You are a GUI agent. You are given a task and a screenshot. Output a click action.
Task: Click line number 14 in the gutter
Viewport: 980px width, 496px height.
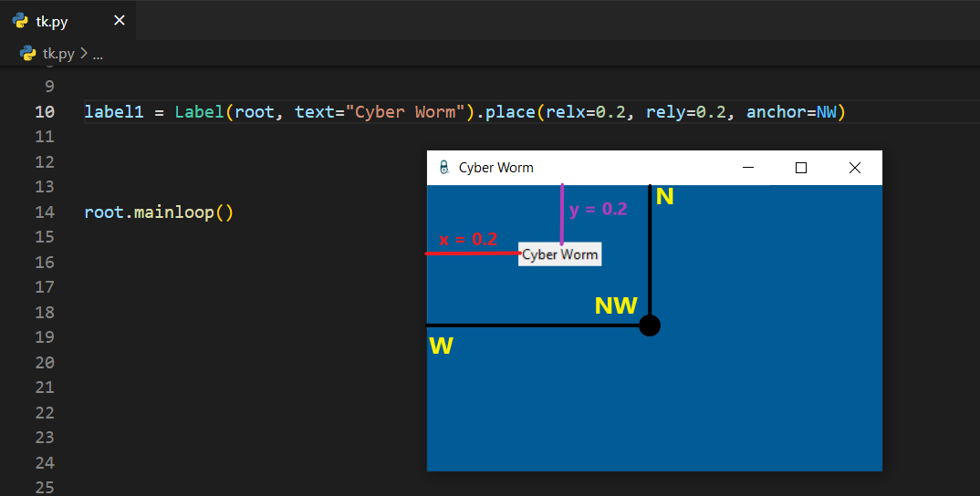point(44,212)
